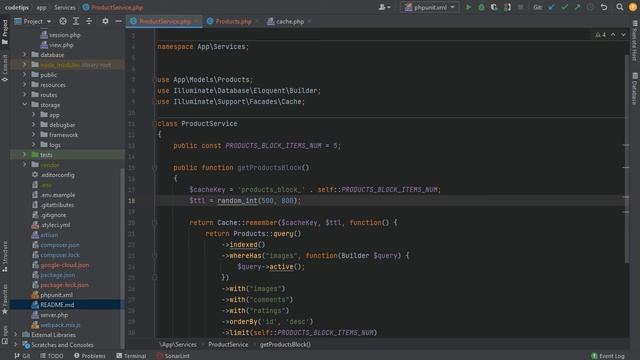Open the Git tool window tab
This screenshot has width=640, height=360.
click(x=22, y=356)
